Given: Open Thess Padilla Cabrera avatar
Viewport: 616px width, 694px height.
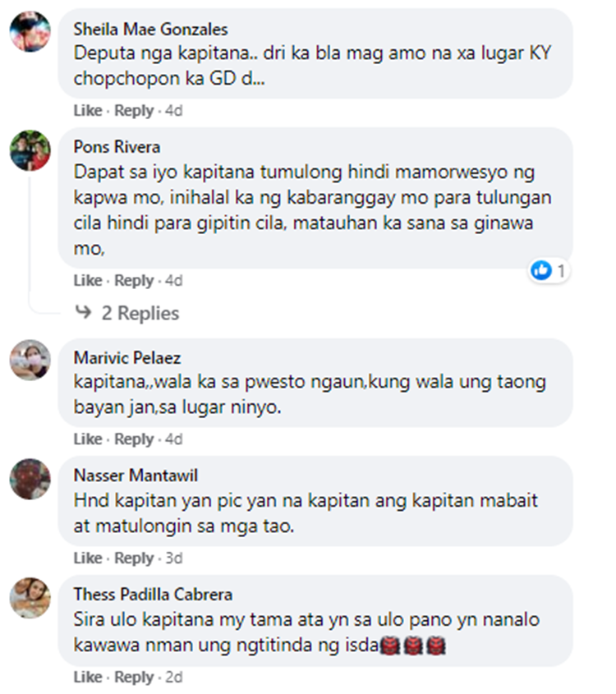Looking at the screenshot, I should point(30,598).
